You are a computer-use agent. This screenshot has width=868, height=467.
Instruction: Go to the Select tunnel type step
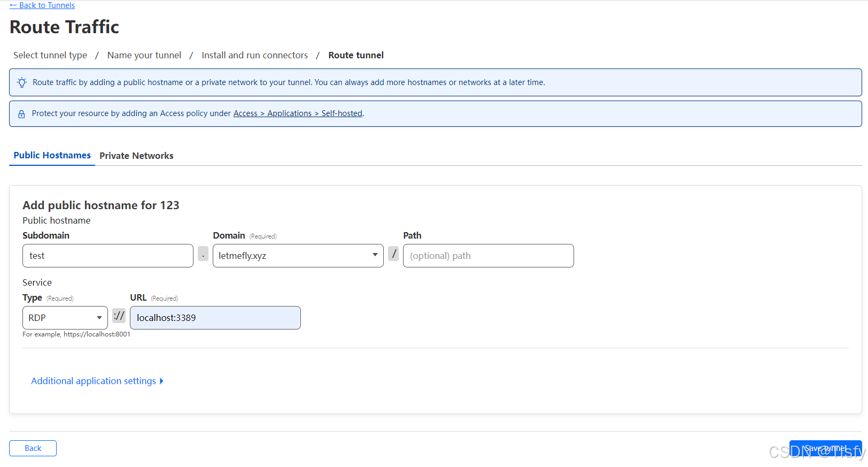pyautogui.click(x=50, y=55)
